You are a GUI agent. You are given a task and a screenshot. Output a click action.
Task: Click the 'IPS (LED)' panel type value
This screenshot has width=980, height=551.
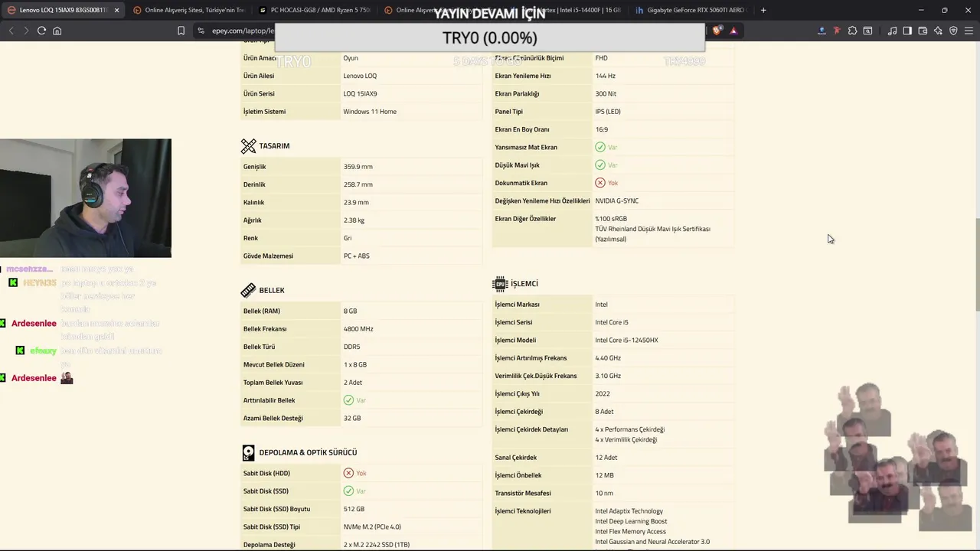tap(608, 112)
